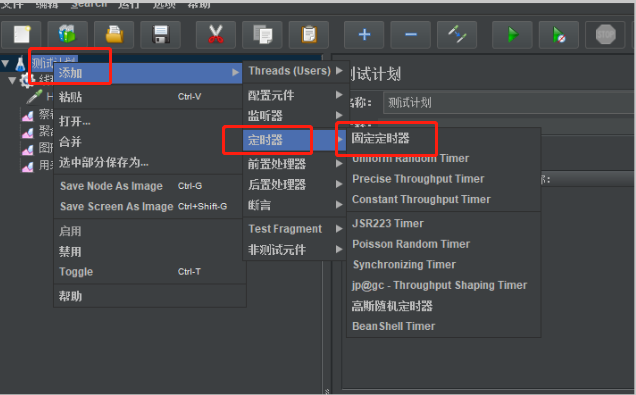Image resolution: width=636 pixels, height=395 pixels.
Task: Collapse the thread group tree node triangle
Action: coord(12,80)
